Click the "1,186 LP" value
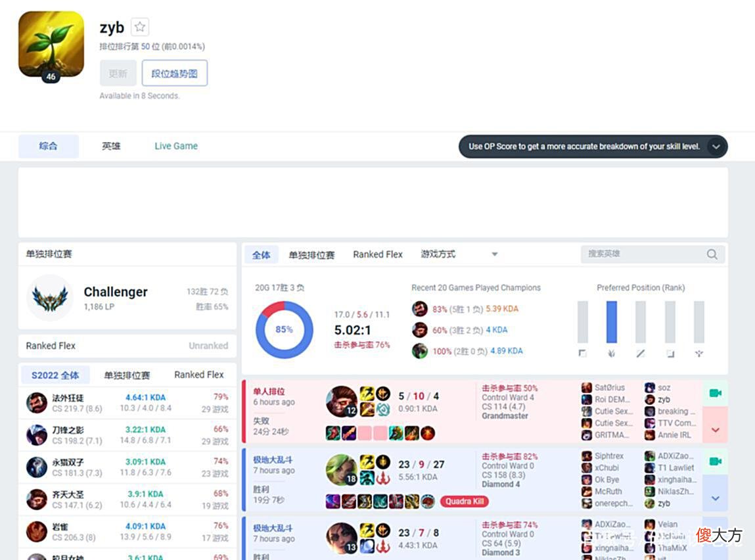755x560 pixels. [99, 307]
